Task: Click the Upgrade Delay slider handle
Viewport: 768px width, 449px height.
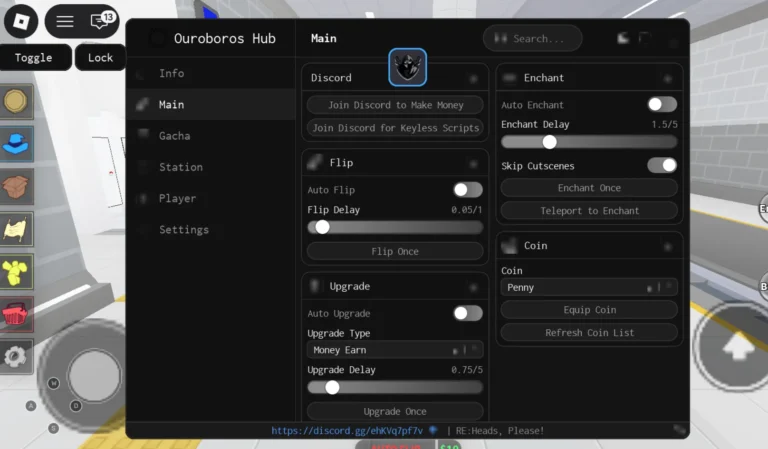Action: pos(332,387)
